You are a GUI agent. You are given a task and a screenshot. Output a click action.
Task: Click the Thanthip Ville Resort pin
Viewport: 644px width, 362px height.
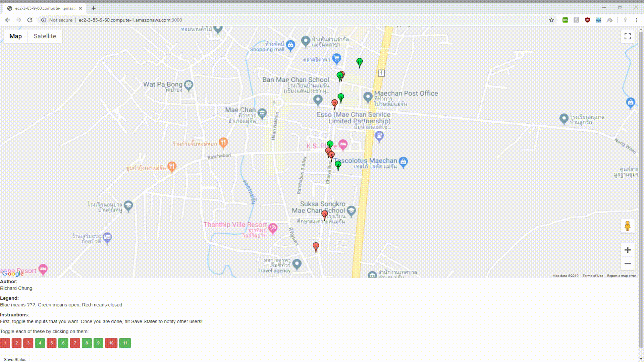pos(273,228)
